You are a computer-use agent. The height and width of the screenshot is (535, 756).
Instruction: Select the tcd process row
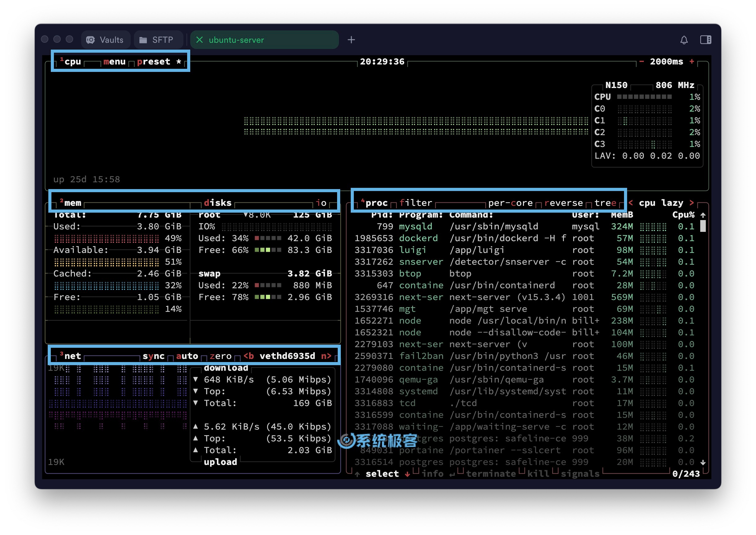525,403
